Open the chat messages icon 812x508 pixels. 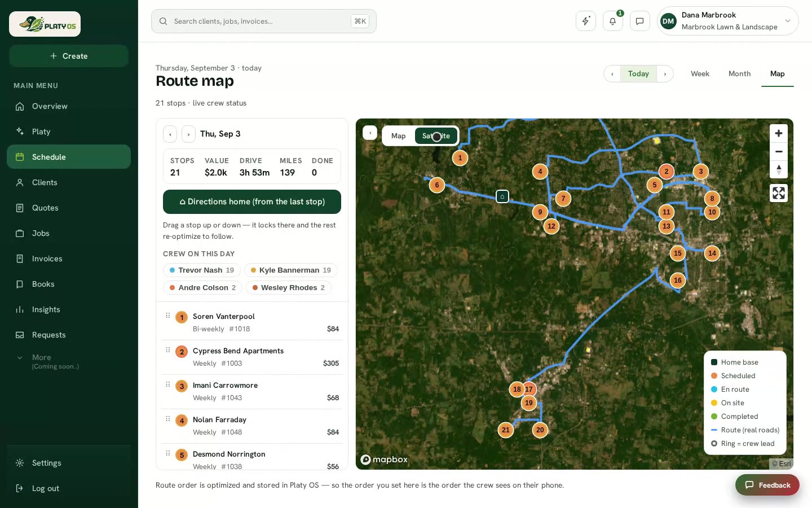639,21
